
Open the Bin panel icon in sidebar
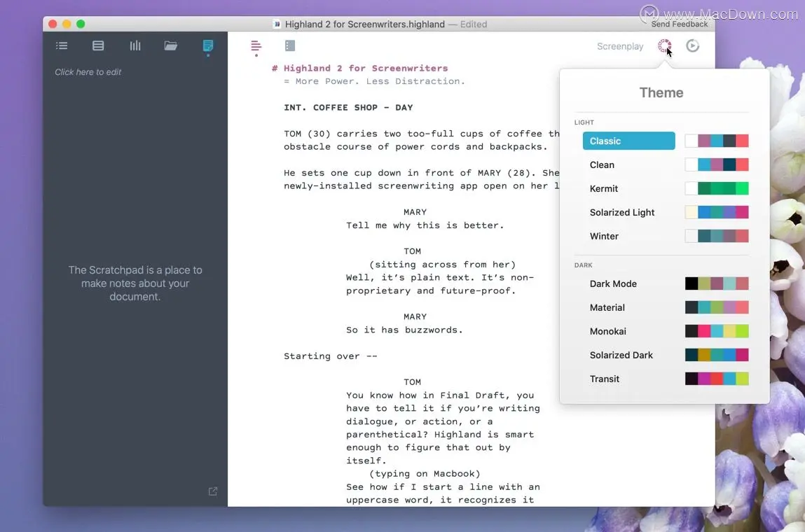98,45
